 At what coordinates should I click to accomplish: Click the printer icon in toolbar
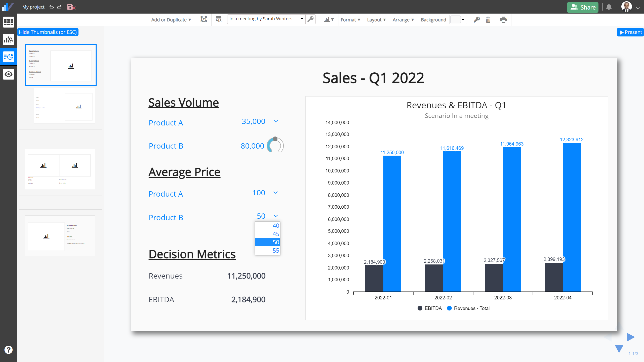click(503, 20)
